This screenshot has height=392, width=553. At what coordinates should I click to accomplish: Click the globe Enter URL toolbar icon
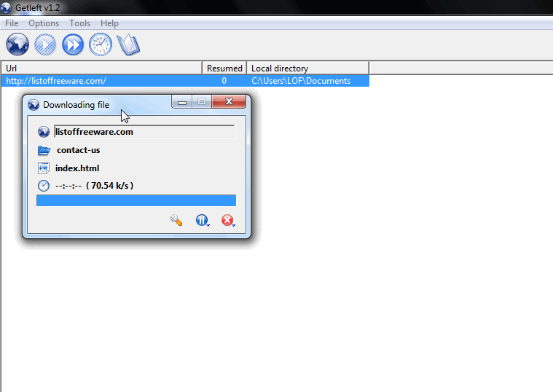pyautogui.click(x=17, y=44)
